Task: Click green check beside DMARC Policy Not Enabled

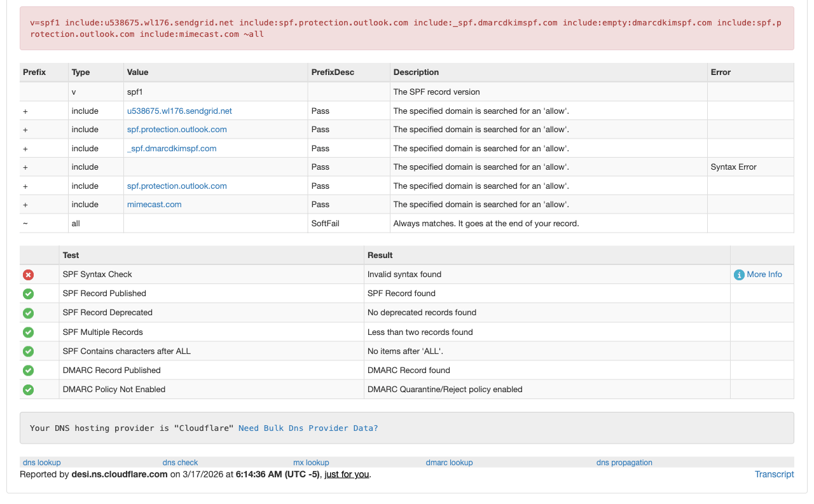Action: pyautogui.click(x=28, y=390)
